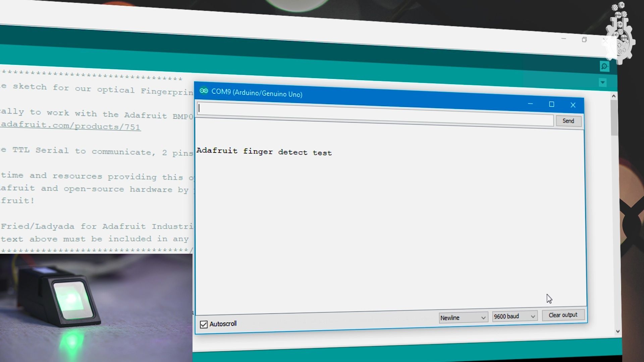Click the scrollbar up arrow
This screenshot has width=644, height=362.
tap(613, 96)
